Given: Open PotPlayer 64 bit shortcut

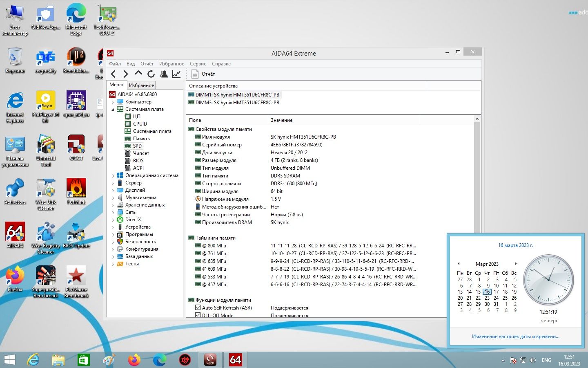Looking at the screenshot, I should (x=46, y=106).
